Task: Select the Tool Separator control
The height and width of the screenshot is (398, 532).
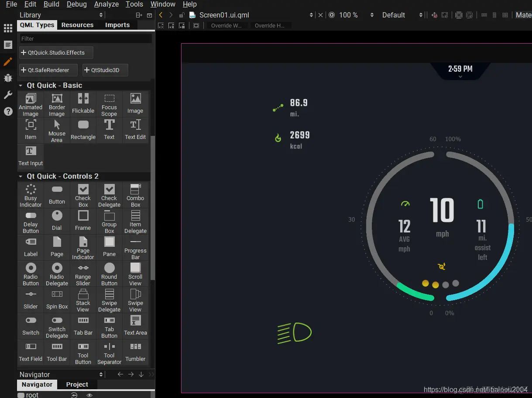Action: 109,353
